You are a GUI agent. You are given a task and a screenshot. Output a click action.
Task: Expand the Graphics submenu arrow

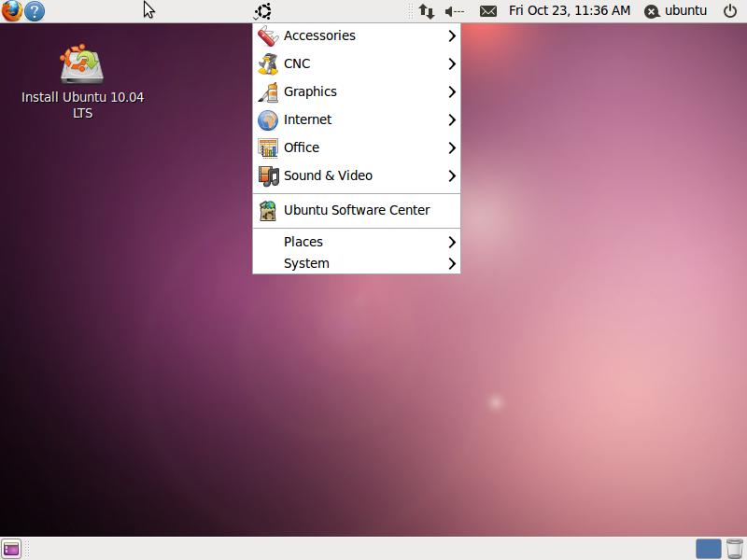452,91
